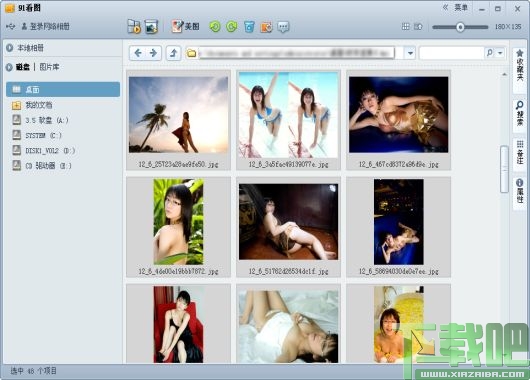Go forward to the next folder
Image resolution: width=530 pixels, height=380 pixels.
[153, 53]
